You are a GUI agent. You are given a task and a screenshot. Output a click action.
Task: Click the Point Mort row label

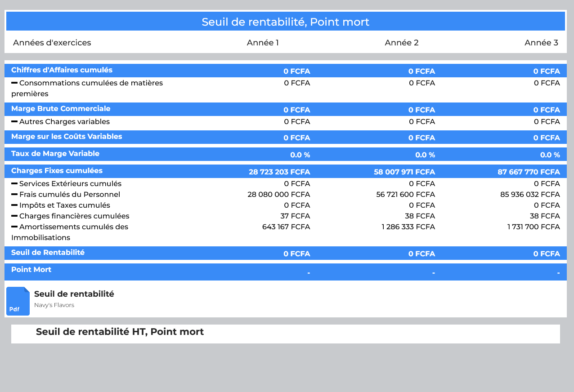[31, 270]
